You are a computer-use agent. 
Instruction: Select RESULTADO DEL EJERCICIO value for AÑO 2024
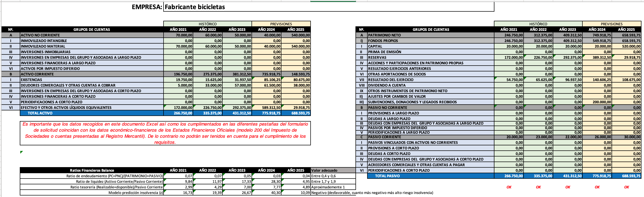pyautogui.click(x=597, y=80)
